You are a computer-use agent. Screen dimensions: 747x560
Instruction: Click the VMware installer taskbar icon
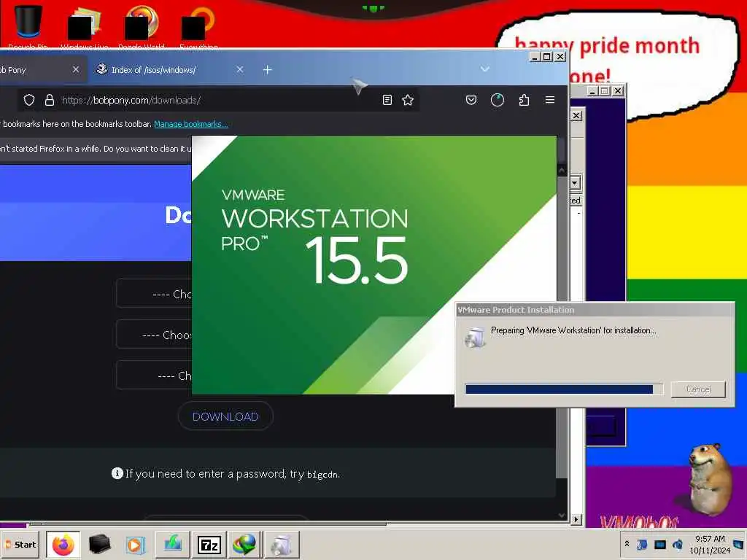coord(282,545)
